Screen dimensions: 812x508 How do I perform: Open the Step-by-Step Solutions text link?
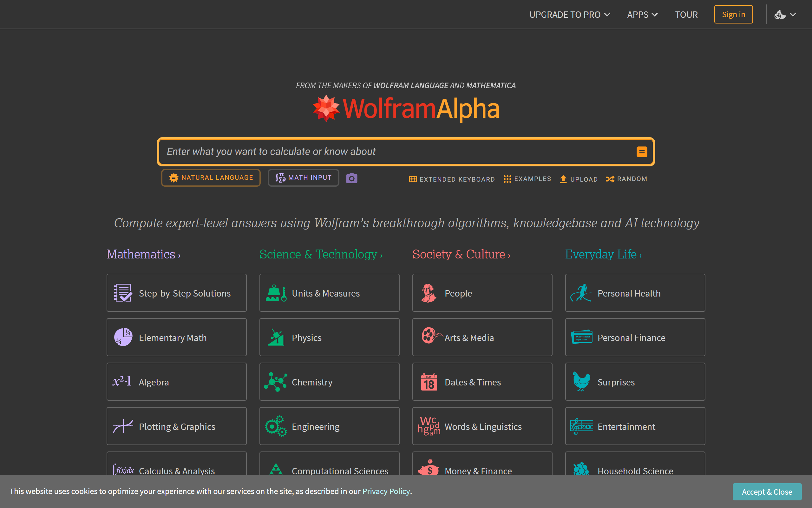click(185, 293)
